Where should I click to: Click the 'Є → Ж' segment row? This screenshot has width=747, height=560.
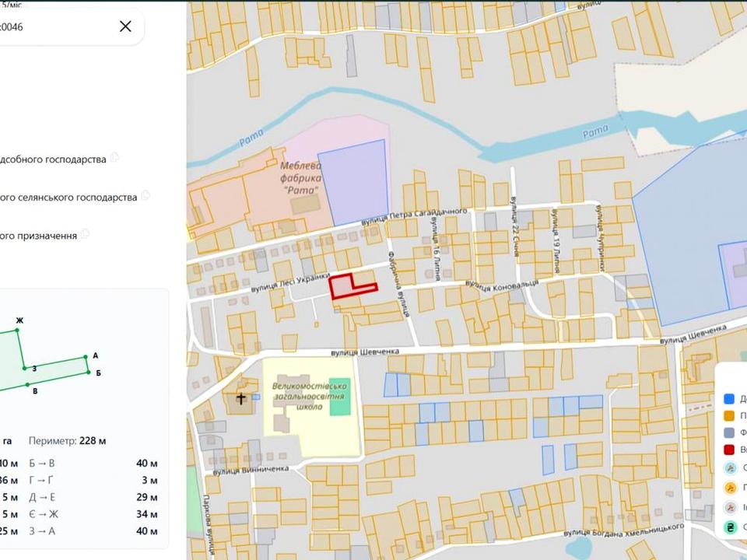click(93, 514)
